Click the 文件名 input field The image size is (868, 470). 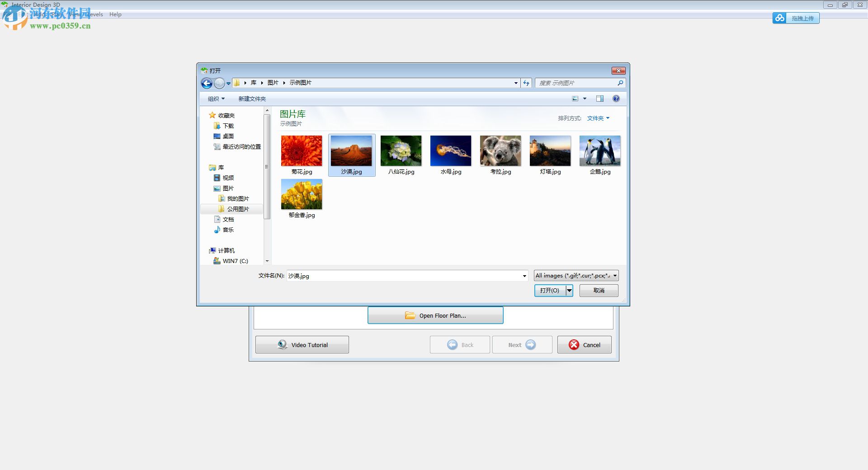pos(404,276)
